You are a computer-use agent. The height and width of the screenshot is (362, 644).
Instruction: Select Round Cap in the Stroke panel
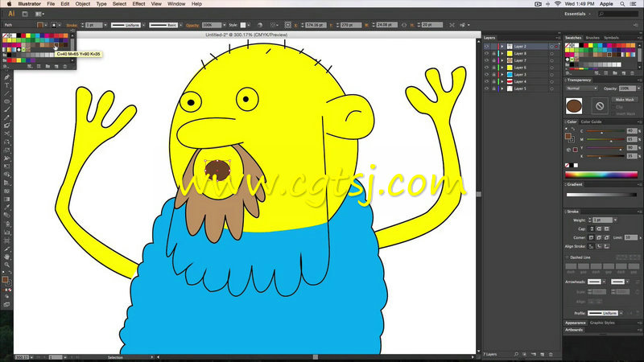click(x=599, y=228)
